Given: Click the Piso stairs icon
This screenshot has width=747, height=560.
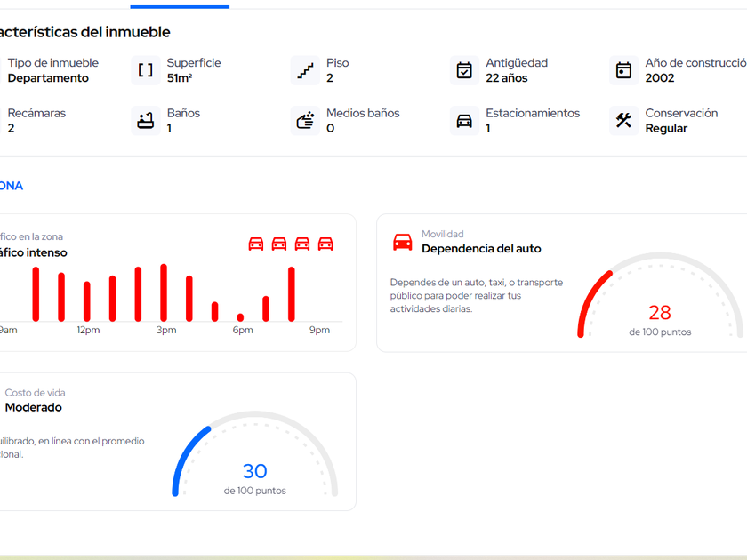Looking at the screenshot, I should [305, 70].
